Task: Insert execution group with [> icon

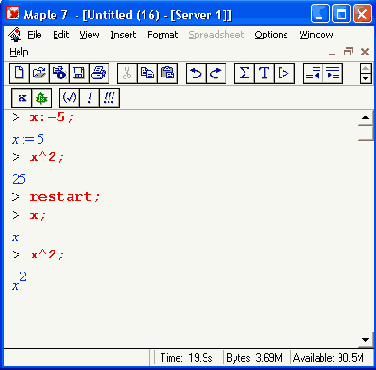Action: point(284,73)
